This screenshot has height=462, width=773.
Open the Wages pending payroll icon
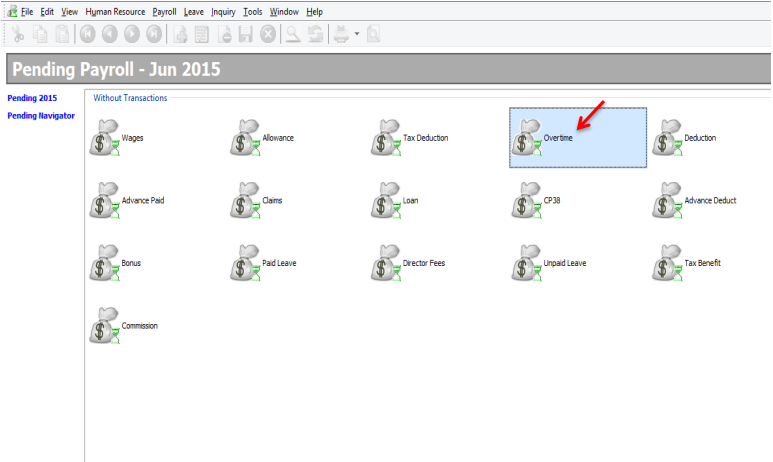click(x=105, y=139)
